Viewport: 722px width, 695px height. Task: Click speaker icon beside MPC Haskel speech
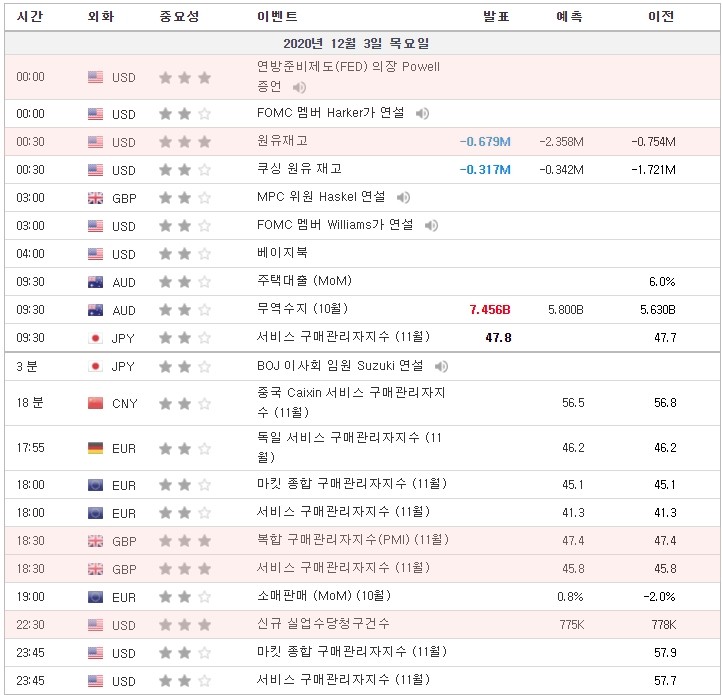click(x=403, y=198)
